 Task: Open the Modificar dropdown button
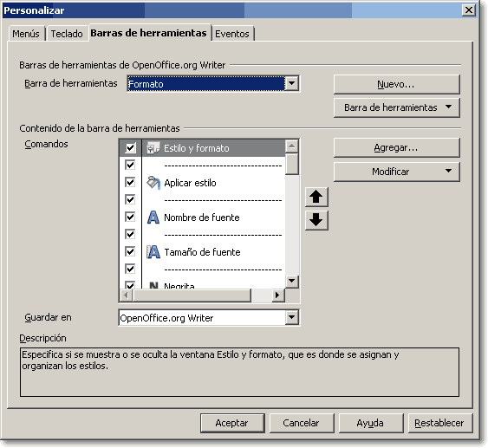click(397, 172)
